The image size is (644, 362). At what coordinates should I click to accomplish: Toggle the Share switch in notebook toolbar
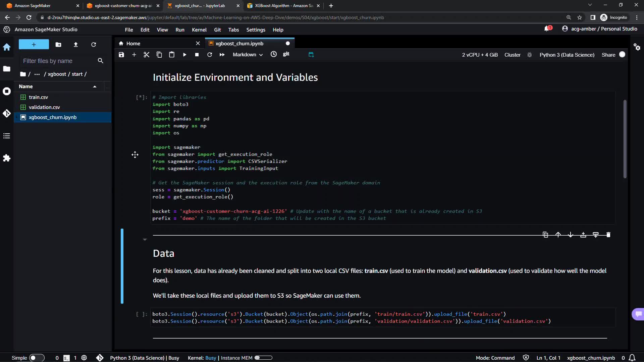[x=622, y=55]
